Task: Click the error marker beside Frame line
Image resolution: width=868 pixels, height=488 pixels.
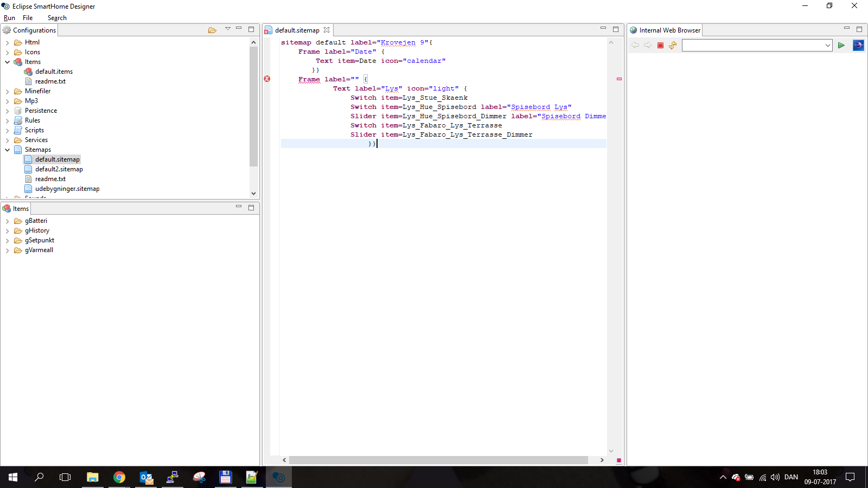Action: (267, 79)
